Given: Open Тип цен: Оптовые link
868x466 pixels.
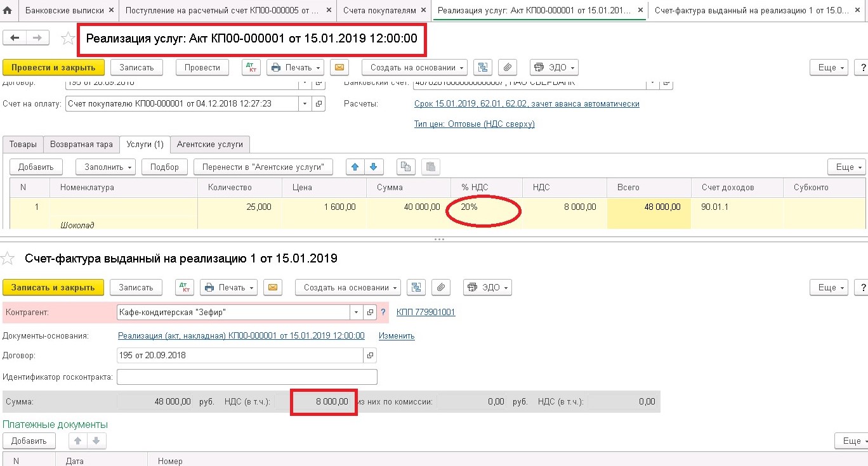Looking at the screenshot, I should (x=475, y=124).
